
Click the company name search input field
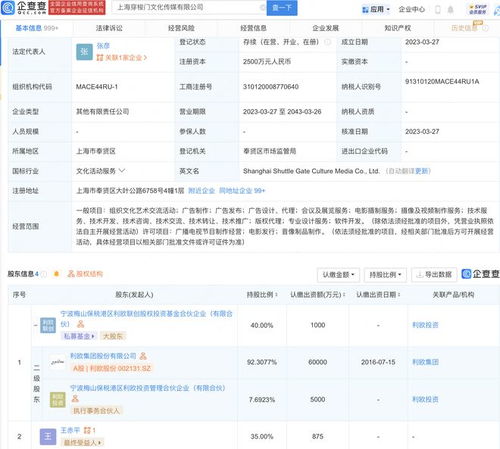188,7
